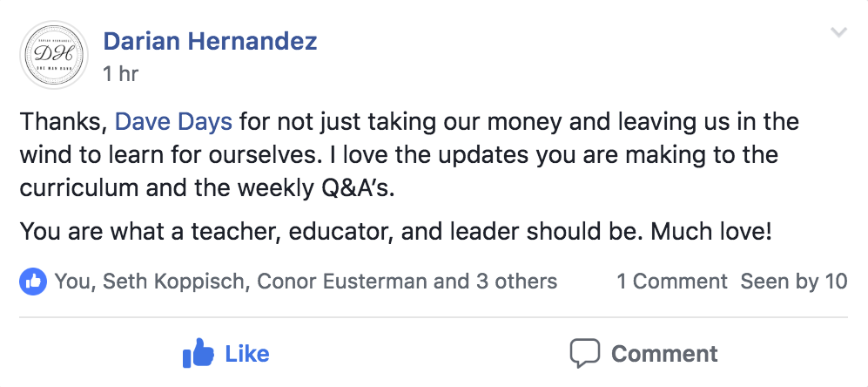Select Conor Eusterman in the likes list
Screen dimensions: 868x387
(x=342, y=282)
